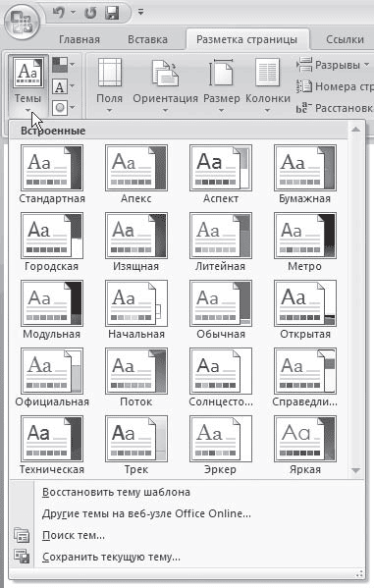Click the Redo icon in quick access toolbar

(x=90, y=13)
